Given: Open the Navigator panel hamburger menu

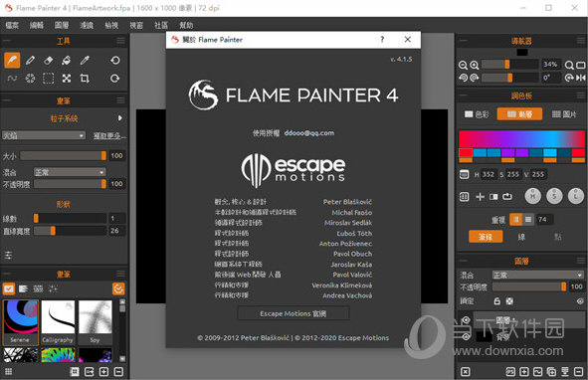Looking at the screenshot, I should point(581,41).
